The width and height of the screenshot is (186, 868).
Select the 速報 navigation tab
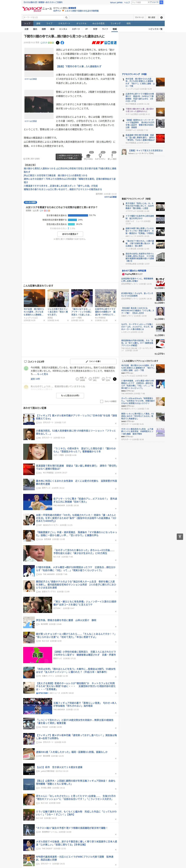(38, 24)
